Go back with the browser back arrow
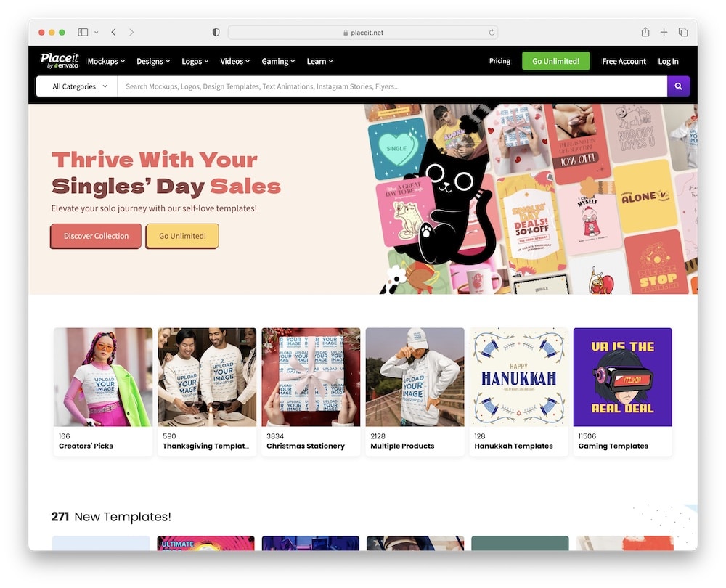This screenshot has height=588, width=726. coord(113,33)
